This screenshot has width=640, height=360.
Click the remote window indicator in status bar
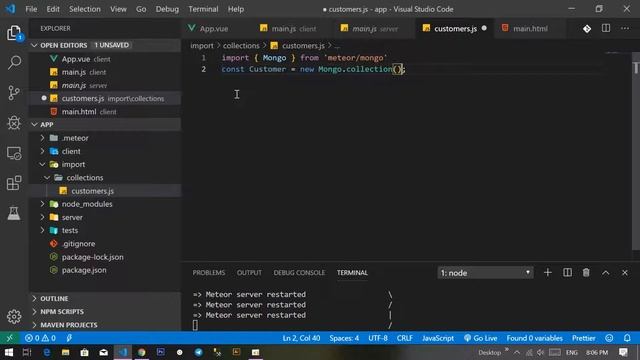(x=9, y=338)
